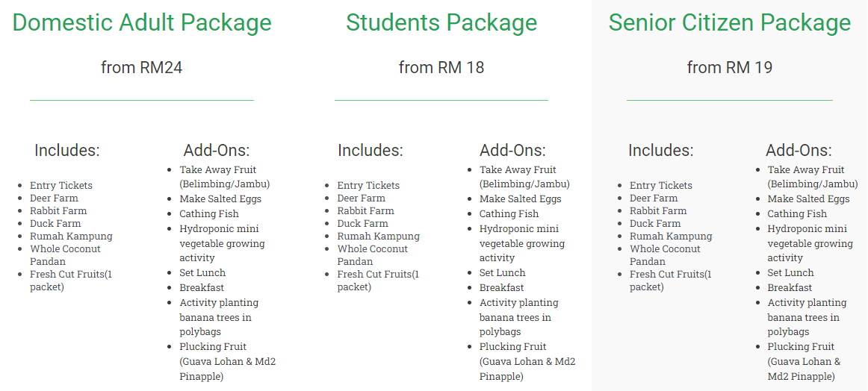The height and width of the screenshot is (391, 868).
Task: Click Plucking Fruit in Students add-ons
Action: [x=512, y=347]
